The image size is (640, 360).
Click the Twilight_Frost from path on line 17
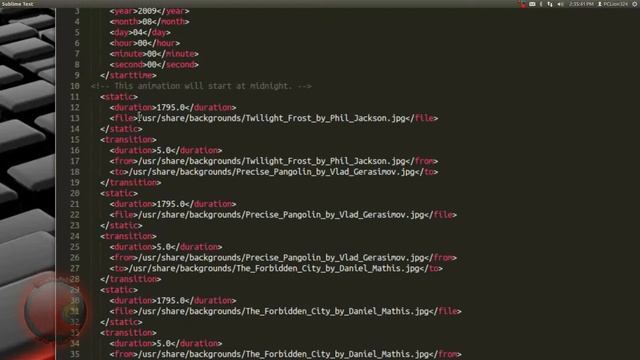[272, 161]
